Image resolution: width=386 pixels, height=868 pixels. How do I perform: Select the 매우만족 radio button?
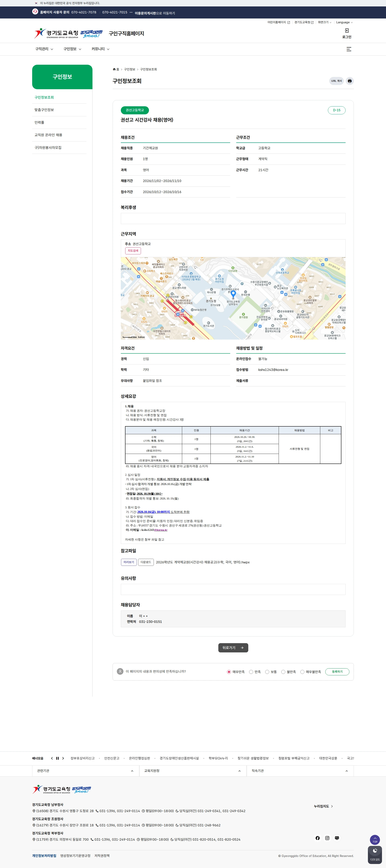pyautogui.click(x=229, y=671)
